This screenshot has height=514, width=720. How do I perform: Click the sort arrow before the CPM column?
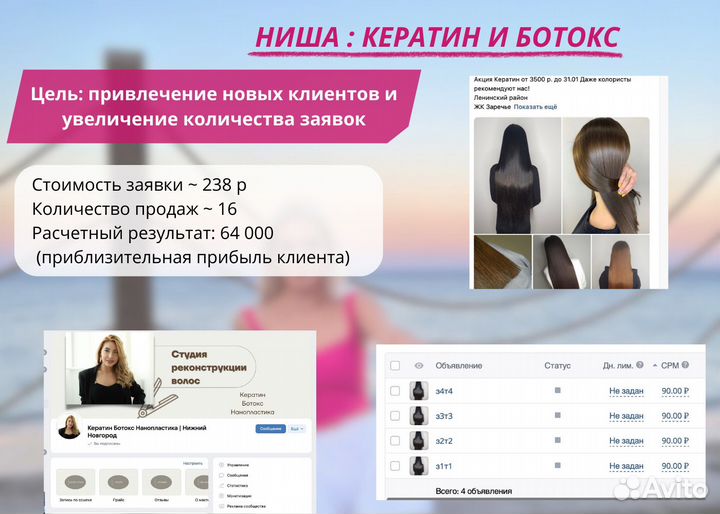point(655,366)
